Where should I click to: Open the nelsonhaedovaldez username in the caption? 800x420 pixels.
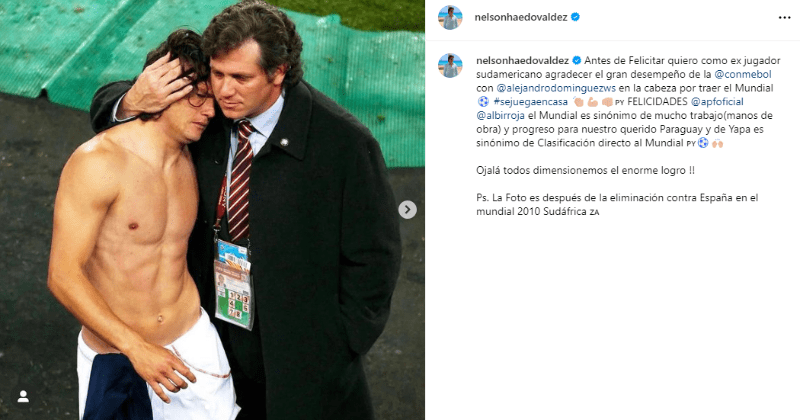[x=522, y=61]
